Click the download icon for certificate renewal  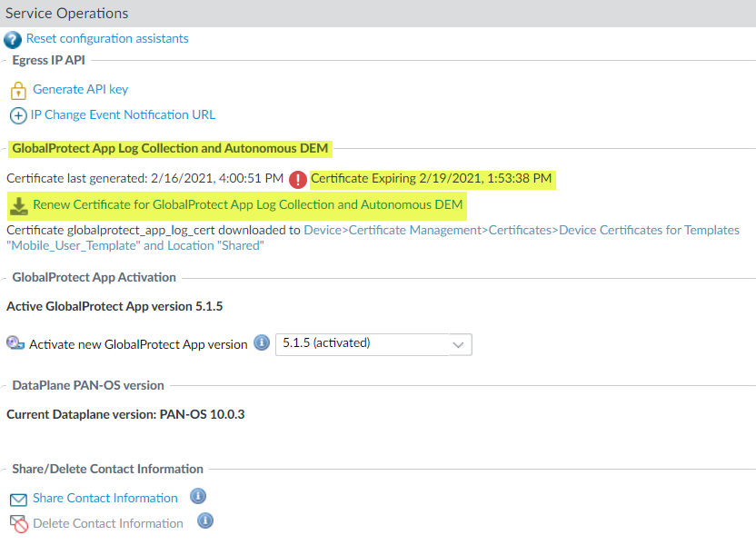[18, 206]
